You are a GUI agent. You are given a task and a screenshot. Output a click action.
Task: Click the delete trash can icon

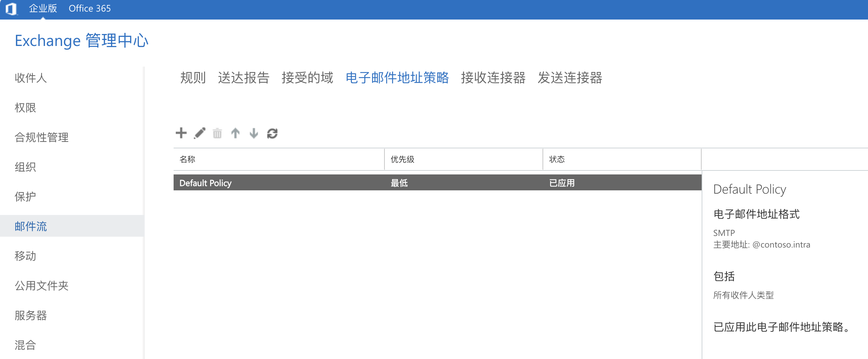pyautogui.click(x=217, y=134)
